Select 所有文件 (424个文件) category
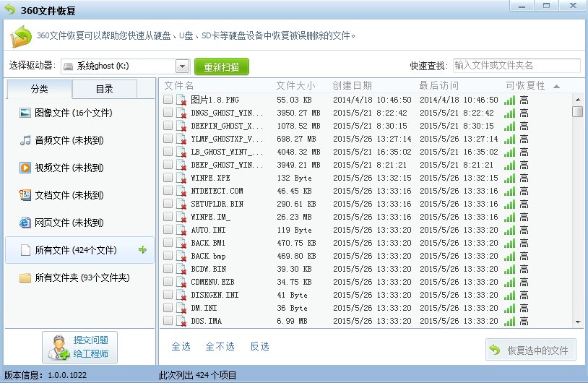588x383 pixels. (79, 250)
